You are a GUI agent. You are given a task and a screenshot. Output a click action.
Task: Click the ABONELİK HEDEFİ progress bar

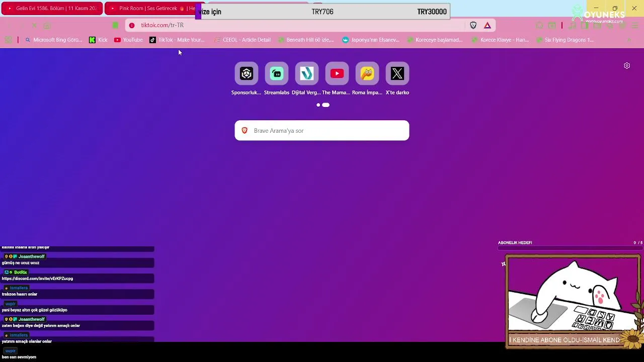click(x=570, y=248)
